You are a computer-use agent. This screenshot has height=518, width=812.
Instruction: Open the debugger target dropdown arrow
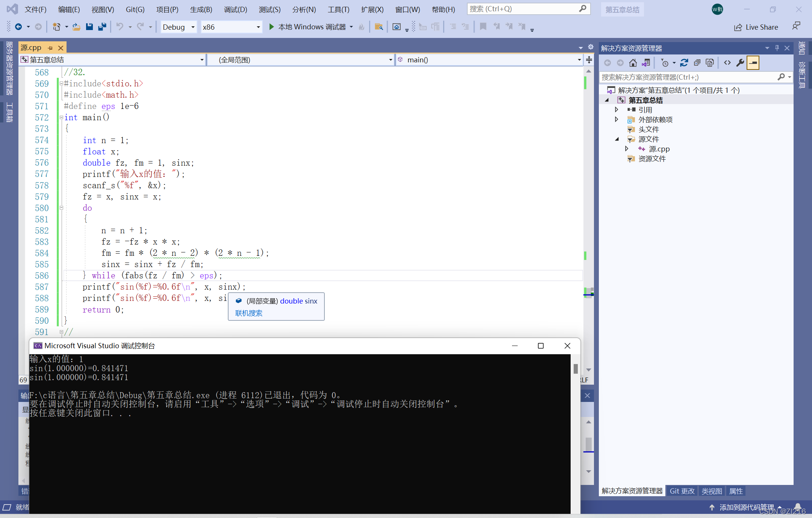click(351, 27)
